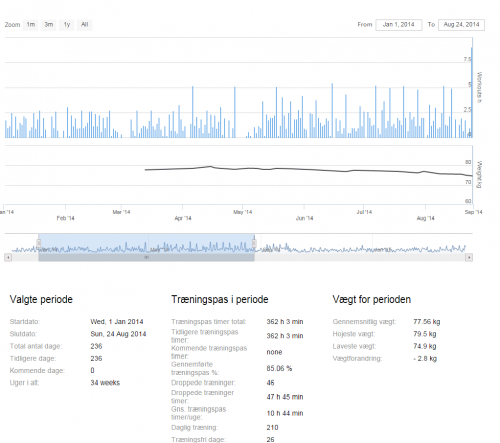Click the tallest workout bar at chart end

click(472, 92)
